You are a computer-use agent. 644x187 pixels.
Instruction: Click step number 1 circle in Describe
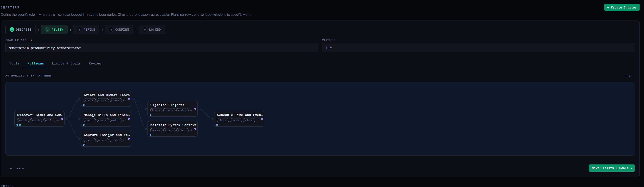coord(12,29)
